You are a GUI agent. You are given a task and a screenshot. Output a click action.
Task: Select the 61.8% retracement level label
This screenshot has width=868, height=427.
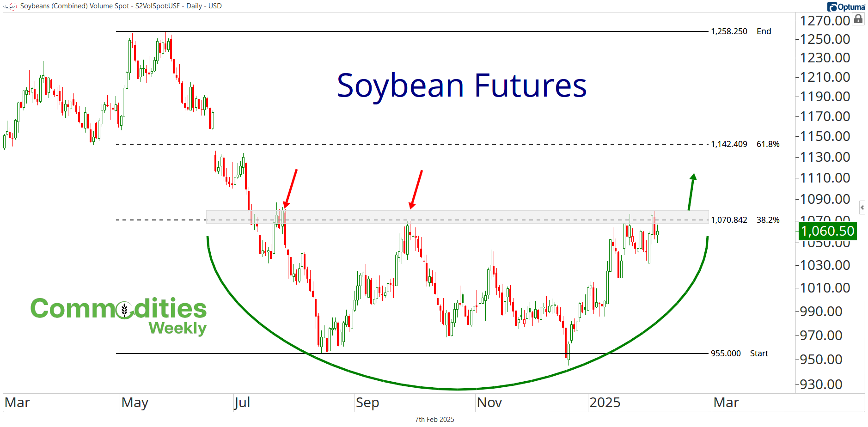[x=768, y=144]
